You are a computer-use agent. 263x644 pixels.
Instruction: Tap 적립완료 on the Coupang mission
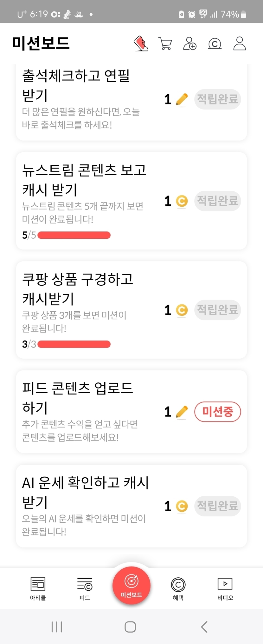click(218, 310)
